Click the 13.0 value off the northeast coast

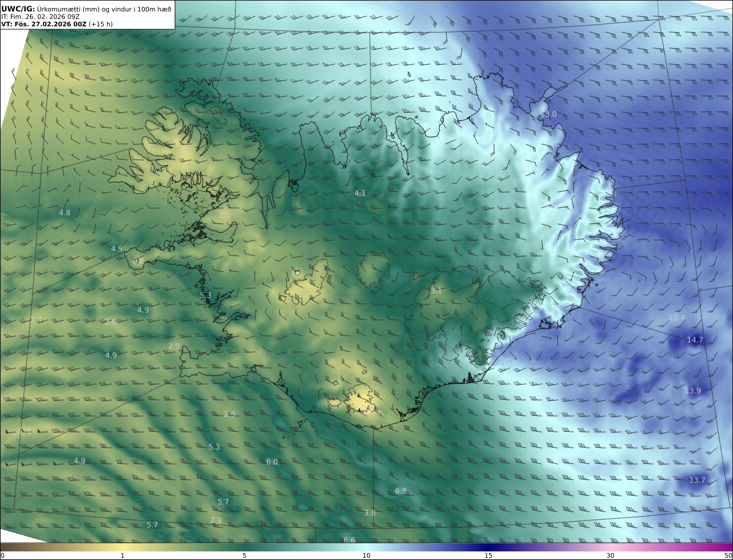tap(549, 115)
